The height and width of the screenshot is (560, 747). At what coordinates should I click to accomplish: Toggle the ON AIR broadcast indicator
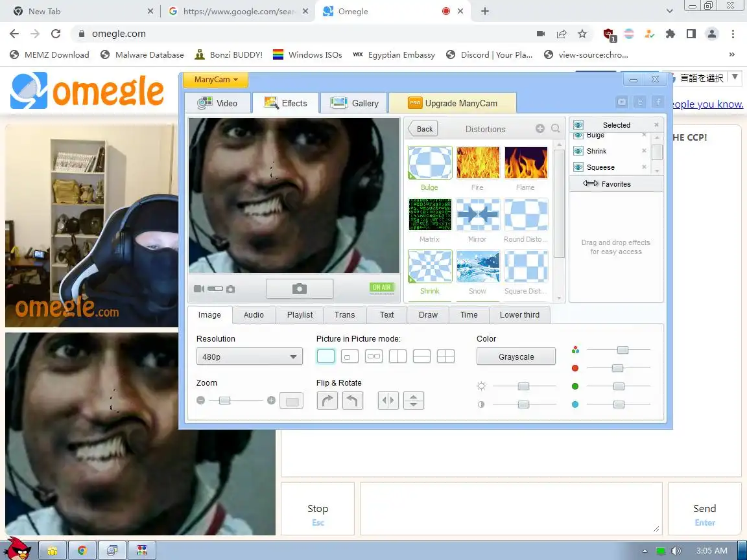click(x=381, y=288)
